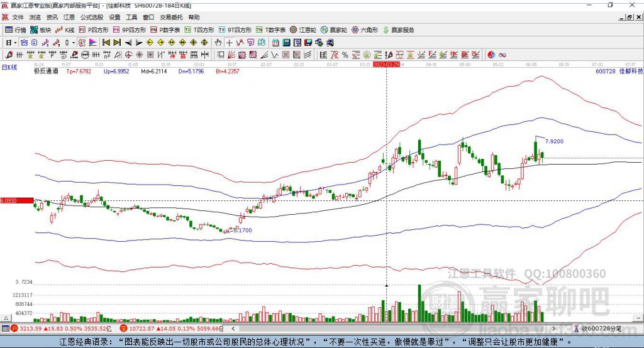Screen dimensions: 644x348
Task: Expand the candlestick style dropdown arrow
Action: tap(74, 43)
